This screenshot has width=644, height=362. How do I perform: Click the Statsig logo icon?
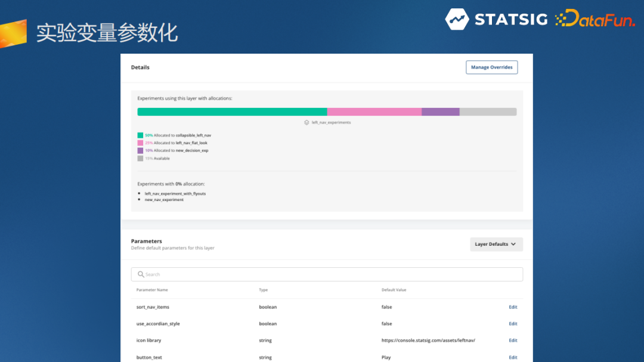point(457,19)
